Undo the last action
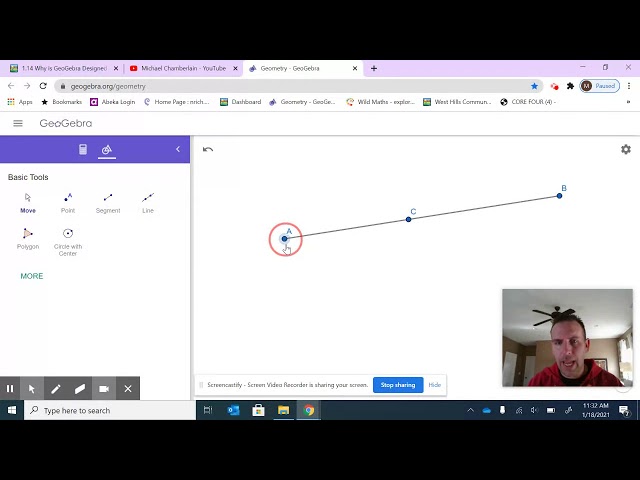 (208, 149)
